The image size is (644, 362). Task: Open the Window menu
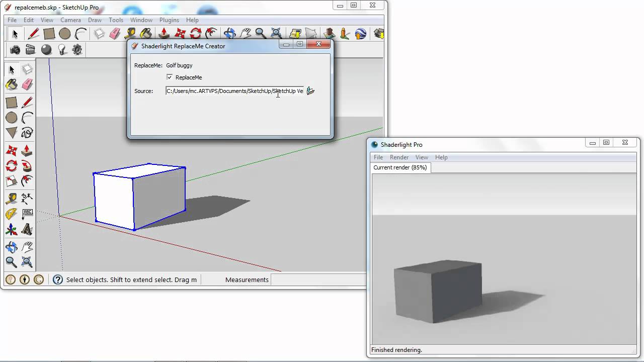pyautogui.click(x=141, y=20)
